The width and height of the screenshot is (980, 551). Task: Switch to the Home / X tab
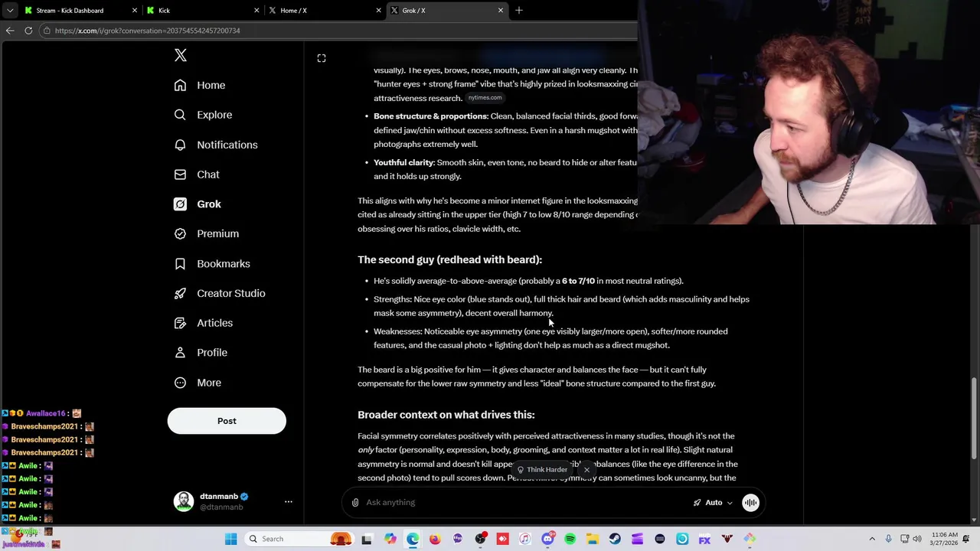325,10
